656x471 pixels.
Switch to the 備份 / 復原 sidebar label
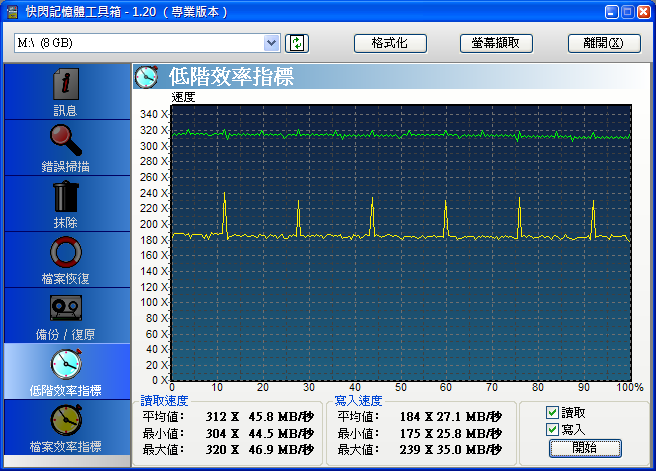point(65,335)
